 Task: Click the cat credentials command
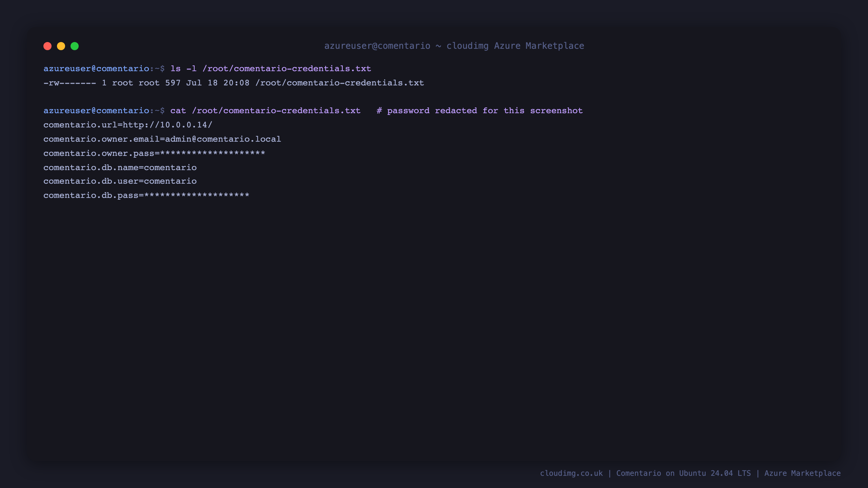pos(265,111)
